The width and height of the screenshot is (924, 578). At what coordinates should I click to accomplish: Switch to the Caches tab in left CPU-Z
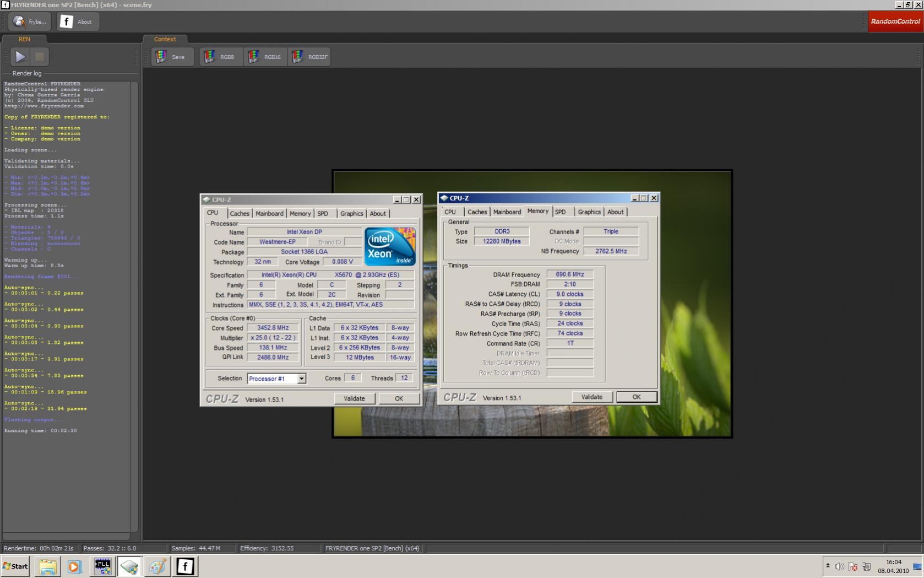coord(240,214)
